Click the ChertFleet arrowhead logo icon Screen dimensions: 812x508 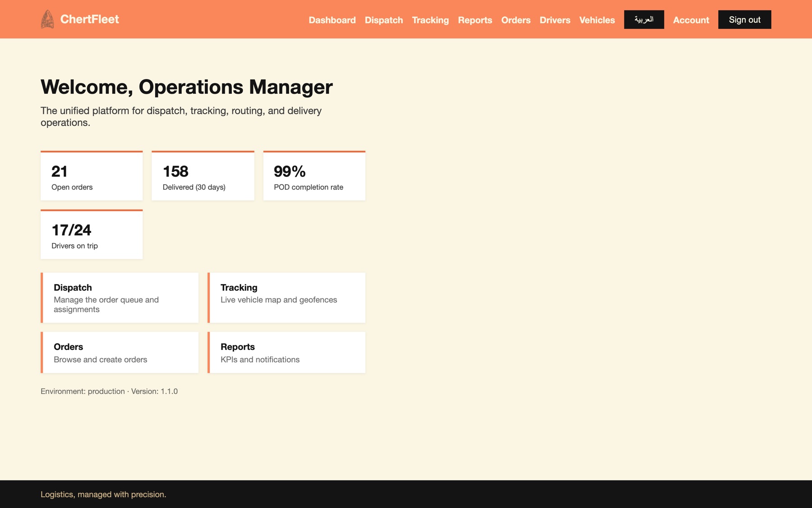point(47,19)
